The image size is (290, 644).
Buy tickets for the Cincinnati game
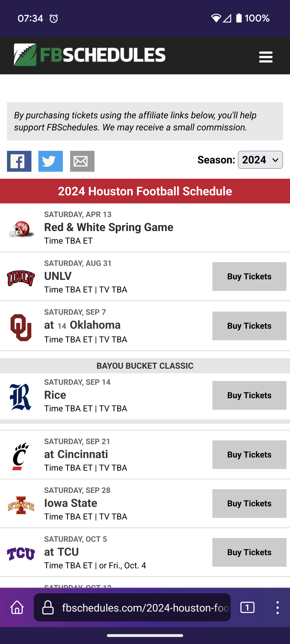pos(249,455)
